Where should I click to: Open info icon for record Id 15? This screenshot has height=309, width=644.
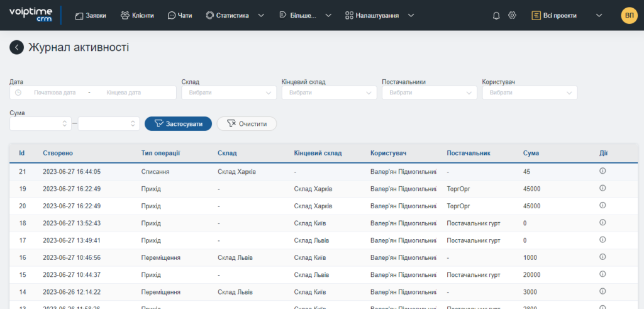coord(602,274)
